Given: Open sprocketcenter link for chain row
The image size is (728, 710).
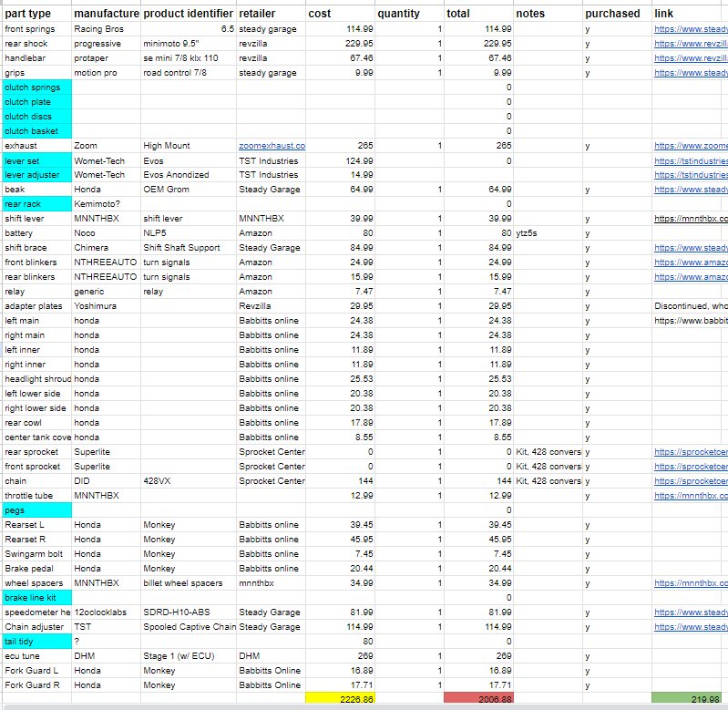Looking at the screenshot, I should pos(691,481).
